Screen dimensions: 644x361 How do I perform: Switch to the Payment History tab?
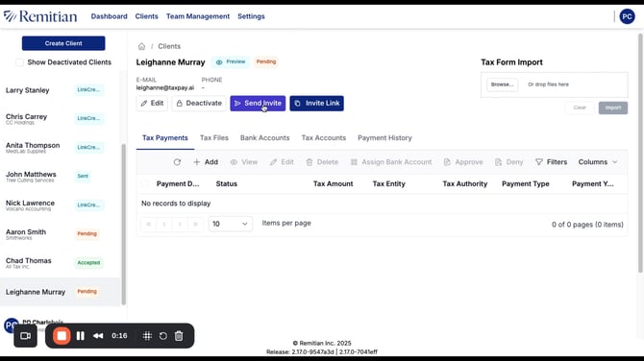384,138
